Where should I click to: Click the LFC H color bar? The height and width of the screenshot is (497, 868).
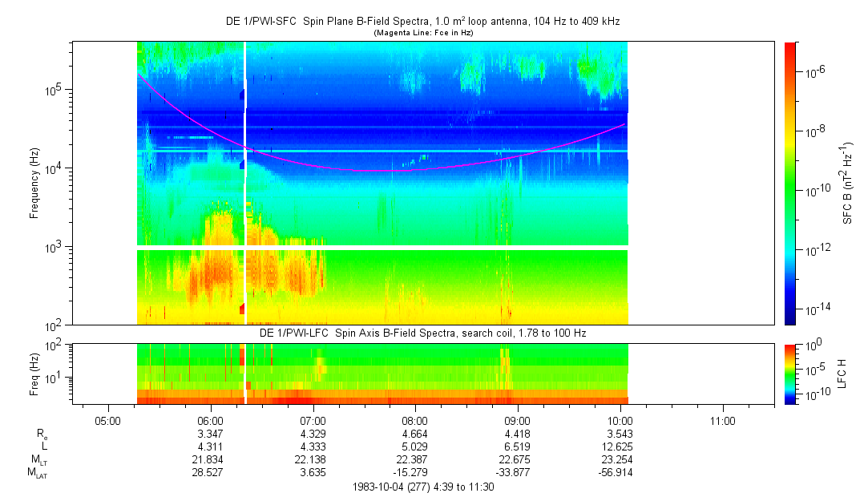(x=789, y=374)
